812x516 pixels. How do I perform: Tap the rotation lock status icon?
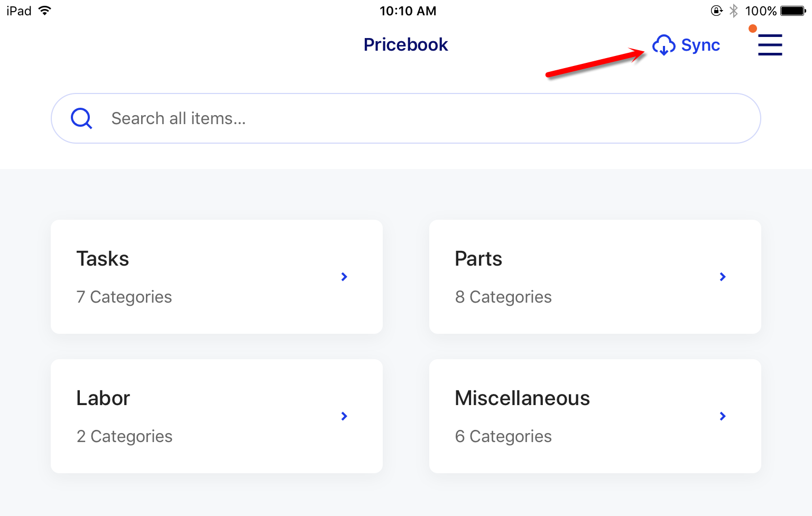pyautogui.click(x=716, y=11)
